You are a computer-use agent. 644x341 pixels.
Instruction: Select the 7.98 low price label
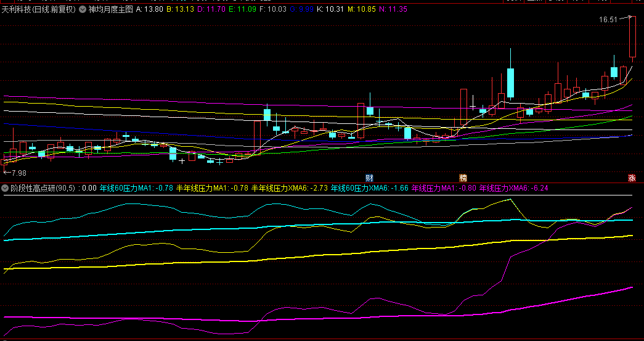pos(20,173)
